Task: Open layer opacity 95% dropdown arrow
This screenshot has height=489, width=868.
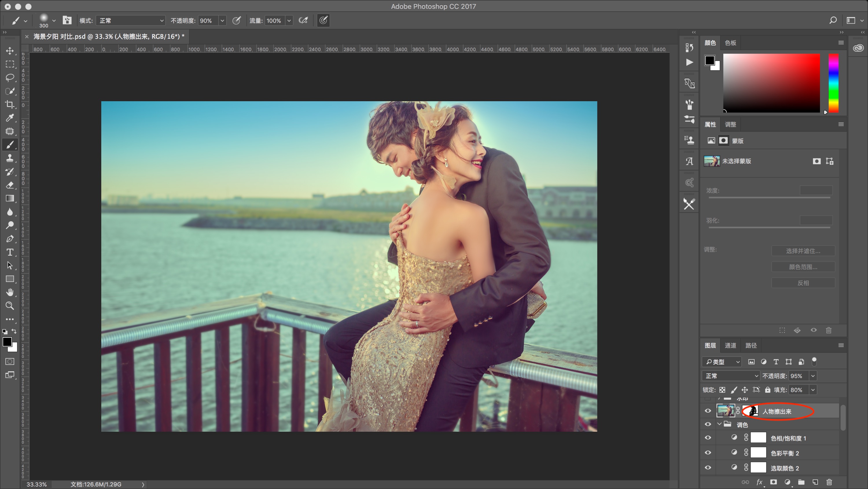Action: [x=813, y=376]
